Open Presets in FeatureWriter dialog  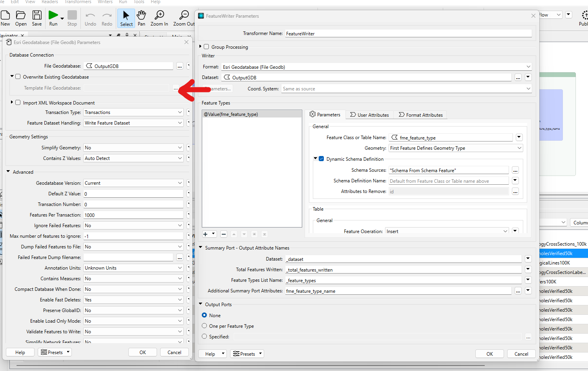[x=247, y=354]
